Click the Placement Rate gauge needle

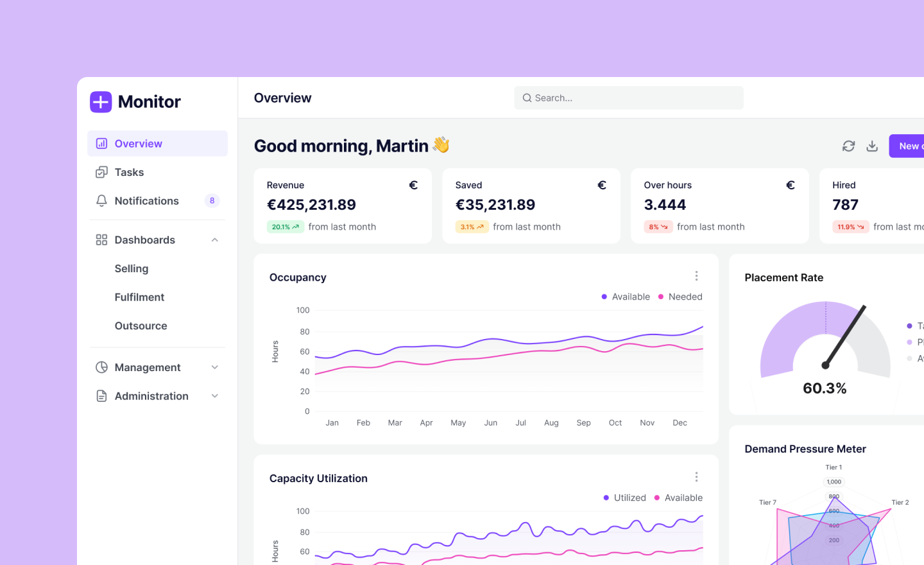(x=845, y=336)
